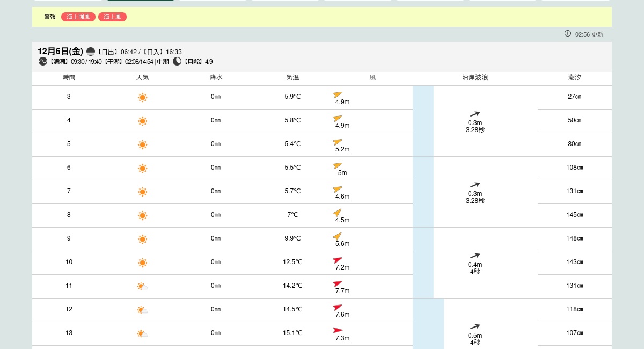Click the sunny weather icon for hour 8

(x=142, y=216)
